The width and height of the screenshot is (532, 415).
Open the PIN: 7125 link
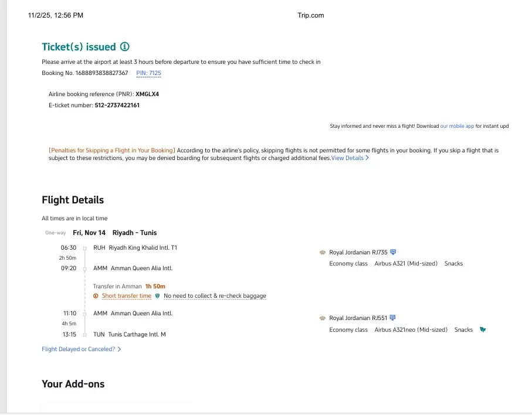tap(148, 73)
